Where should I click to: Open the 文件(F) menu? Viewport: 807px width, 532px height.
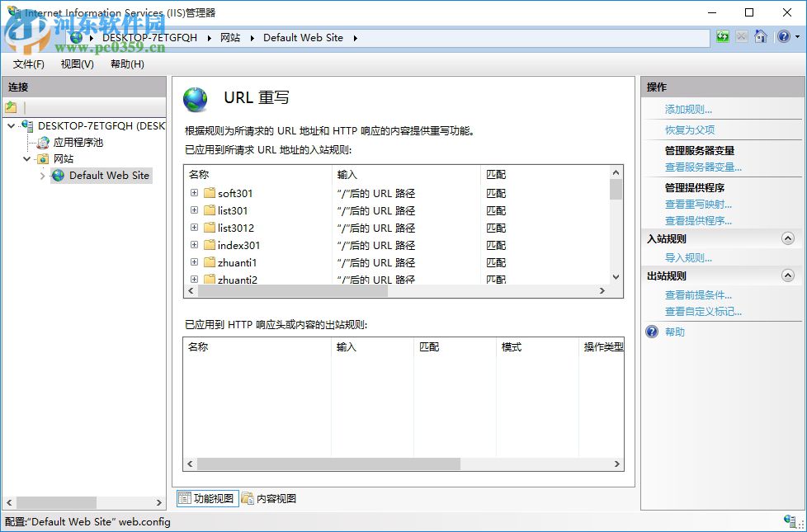coord(27,64)
